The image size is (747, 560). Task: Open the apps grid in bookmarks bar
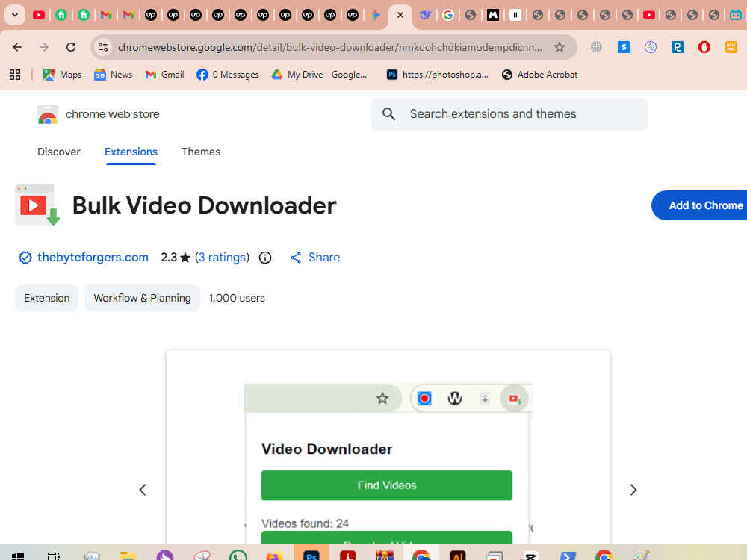pyautogui.click(x=15, y=75)
